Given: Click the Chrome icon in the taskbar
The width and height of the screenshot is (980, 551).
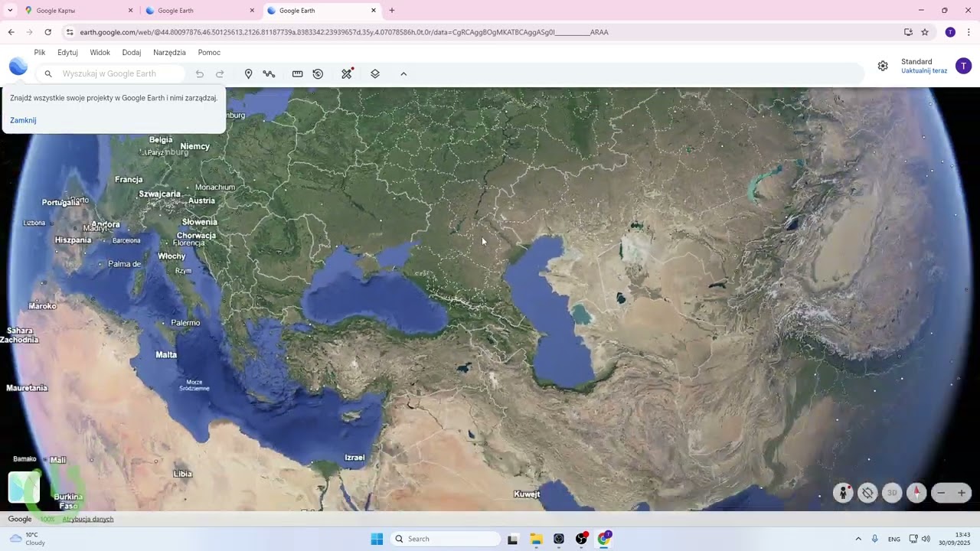Looking at the screenshot, I should pos(604,539).
